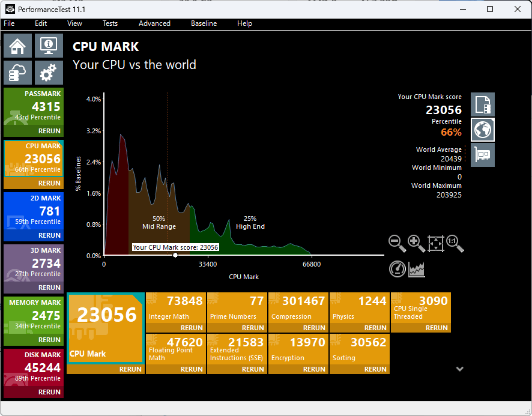Rerun the Integer Math test
Viewport: 532px width, 416px height.
point(192,328)
